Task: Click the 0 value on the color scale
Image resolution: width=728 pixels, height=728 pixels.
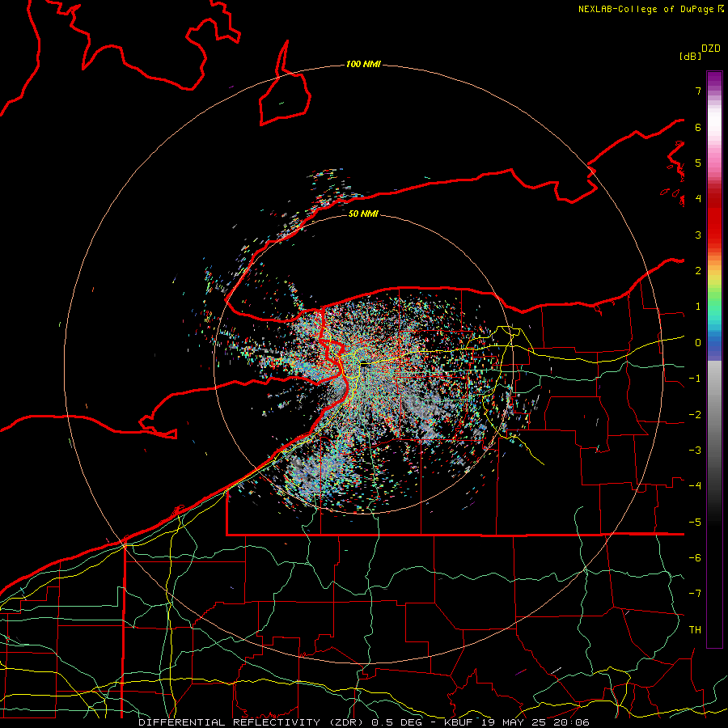Action: pos(698,343)
